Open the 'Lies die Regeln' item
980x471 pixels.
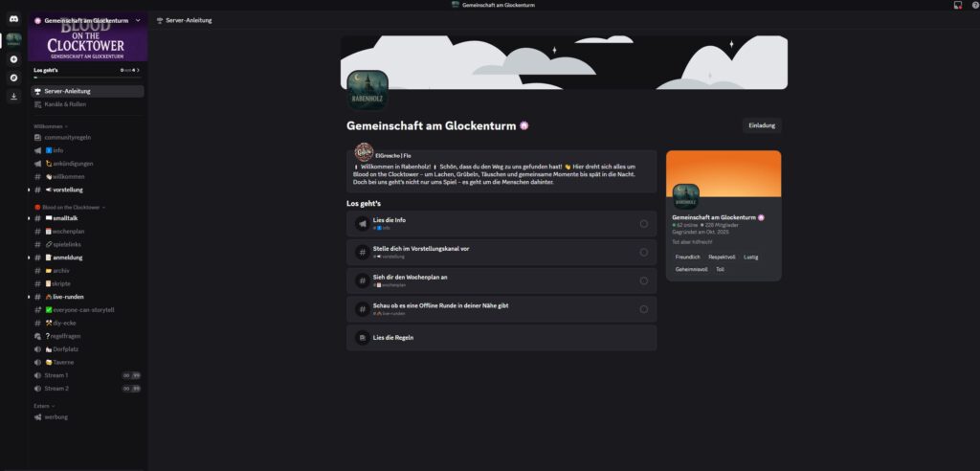(501, 338)
